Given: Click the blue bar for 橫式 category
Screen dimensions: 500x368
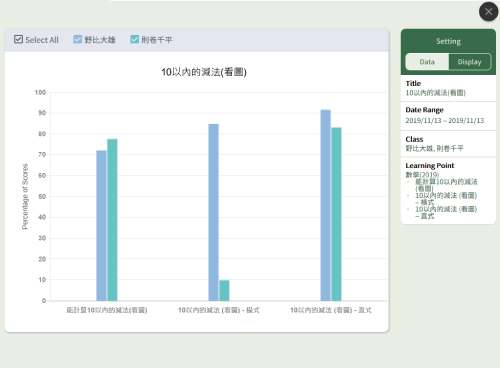Looking at the screenshot, I should (213, 212).
